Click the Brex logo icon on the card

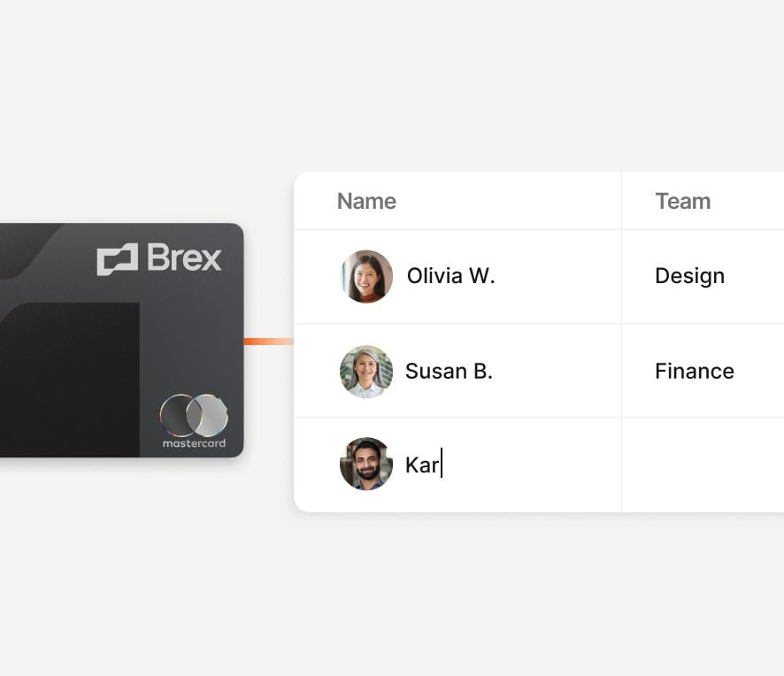point(117,258)
